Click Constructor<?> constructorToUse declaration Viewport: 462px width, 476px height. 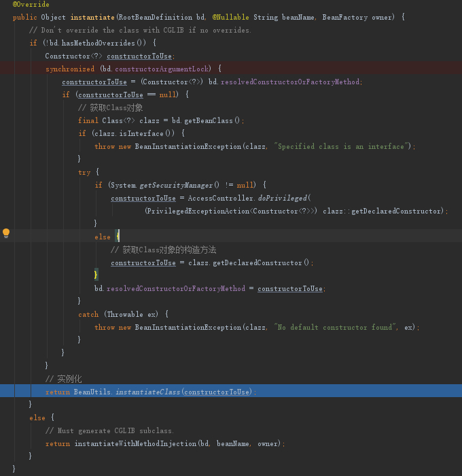pyautogui.click(x=110, y=56)
